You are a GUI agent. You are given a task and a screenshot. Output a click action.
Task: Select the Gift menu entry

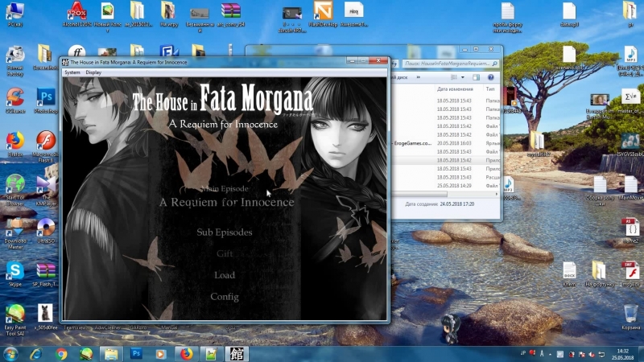pyautogui.click(x=225, y=253)
